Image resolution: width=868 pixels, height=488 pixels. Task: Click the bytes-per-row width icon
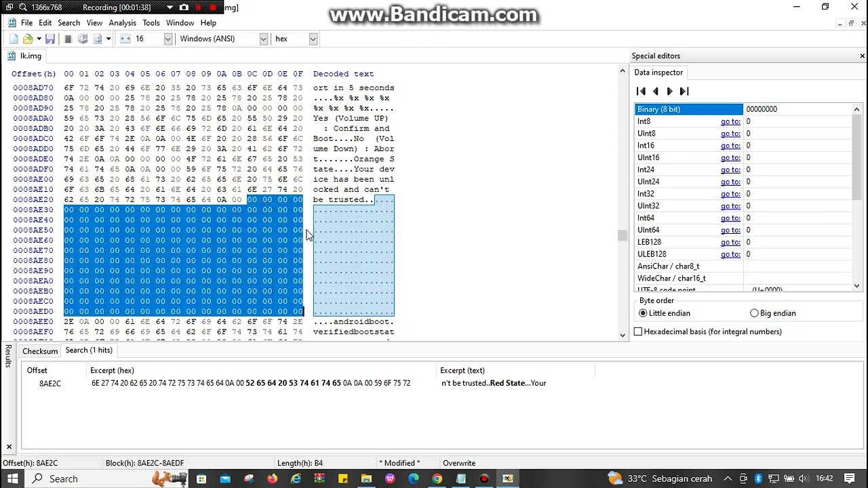[125, 39]
